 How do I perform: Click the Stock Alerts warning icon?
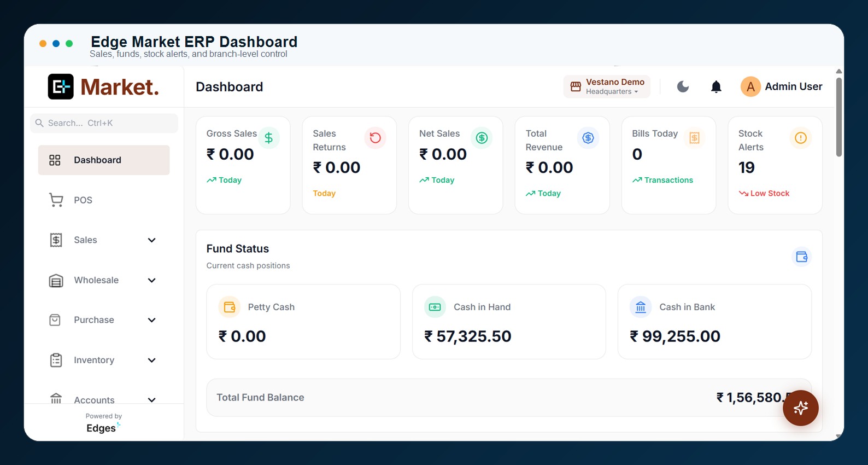click(x=801, y=138)
